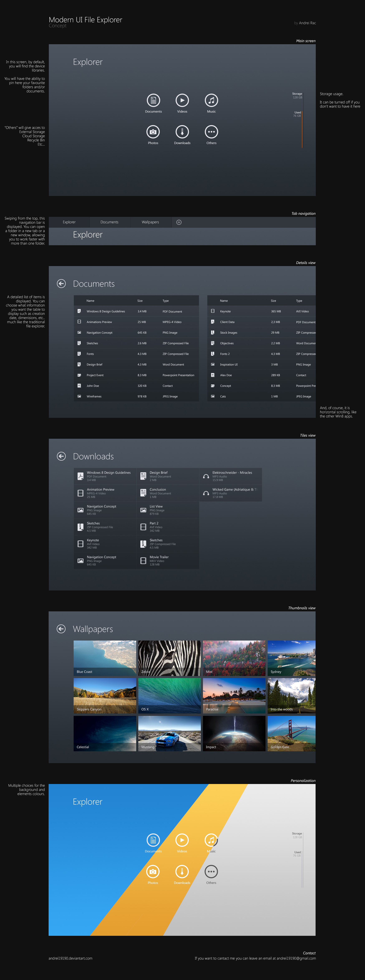Screen dimensions: 365x980
Task: Click the back arrow in Wallpapers view
Action: pyautogui.click(x=62, y=629)
